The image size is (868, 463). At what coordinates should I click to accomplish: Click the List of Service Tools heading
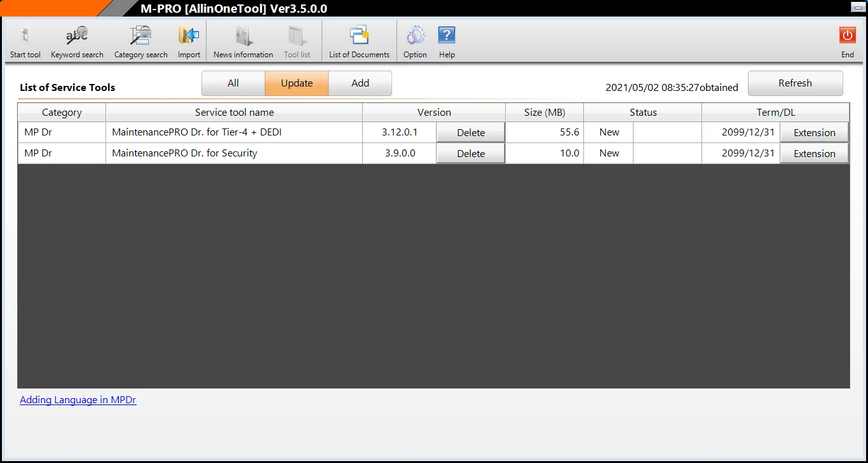67,88
